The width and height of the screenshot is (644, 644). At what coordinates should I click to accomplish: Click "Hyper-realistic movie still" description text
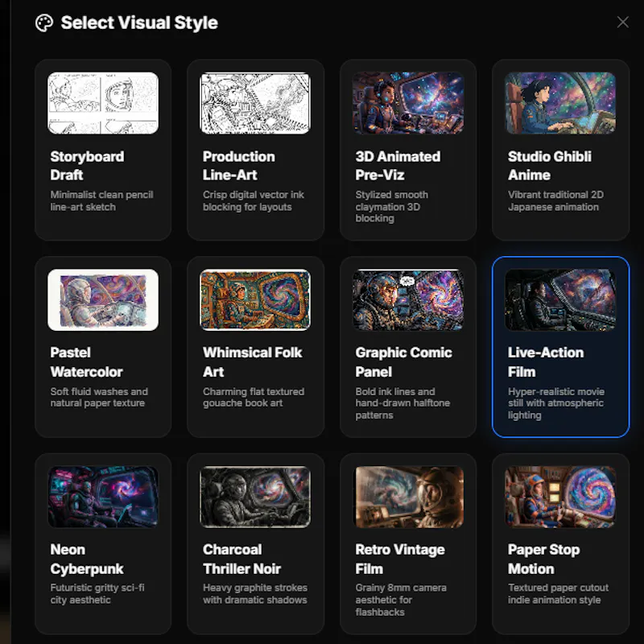point(555,403)
